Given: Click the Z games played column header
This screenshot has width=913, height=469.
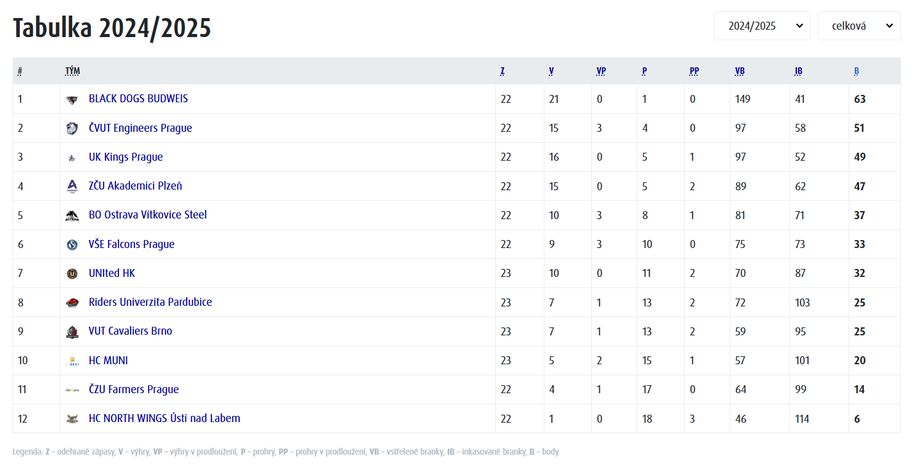Looking at the screenshot, I should pos(502,72).
